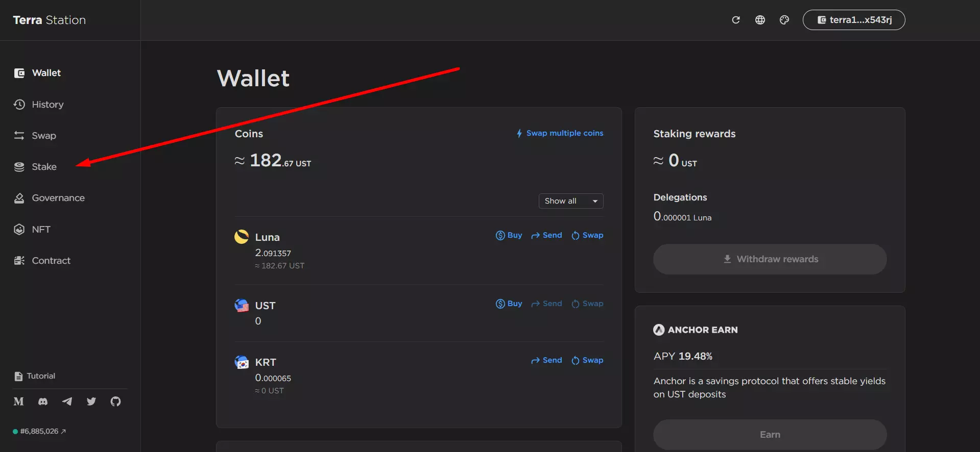
Task: Swap Luna
Action: pos(587,235)
